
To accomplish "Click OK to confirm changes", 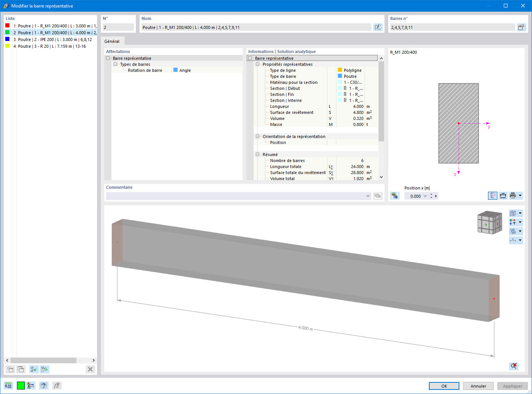I will point(444,386).
